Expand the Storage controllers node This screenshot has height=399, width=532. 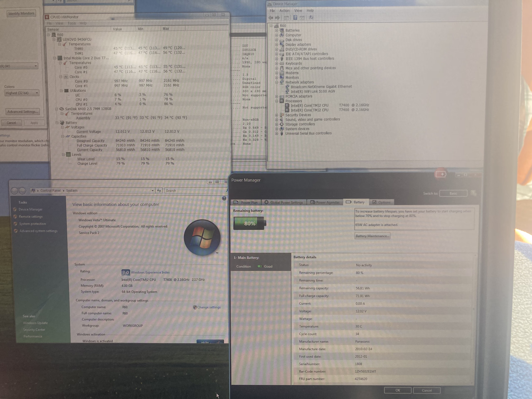tap(276, 124)
